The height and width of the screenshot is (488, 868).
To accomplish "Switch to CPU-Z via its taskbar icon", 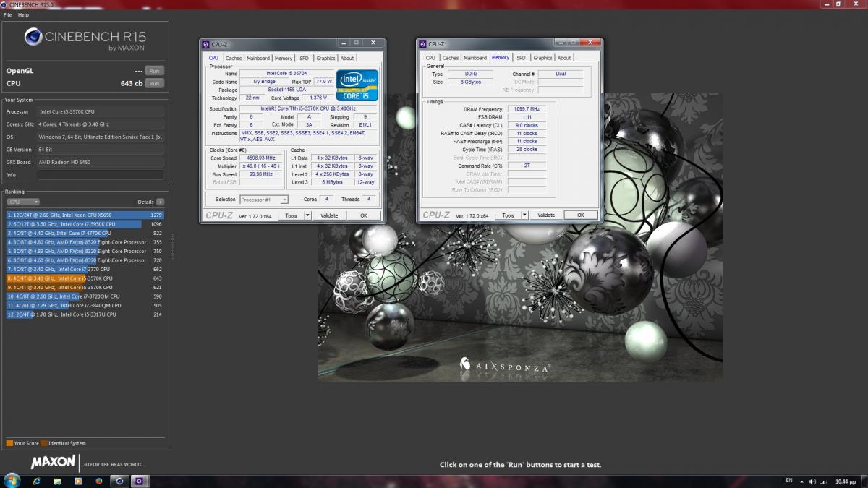I will [140, 481].
